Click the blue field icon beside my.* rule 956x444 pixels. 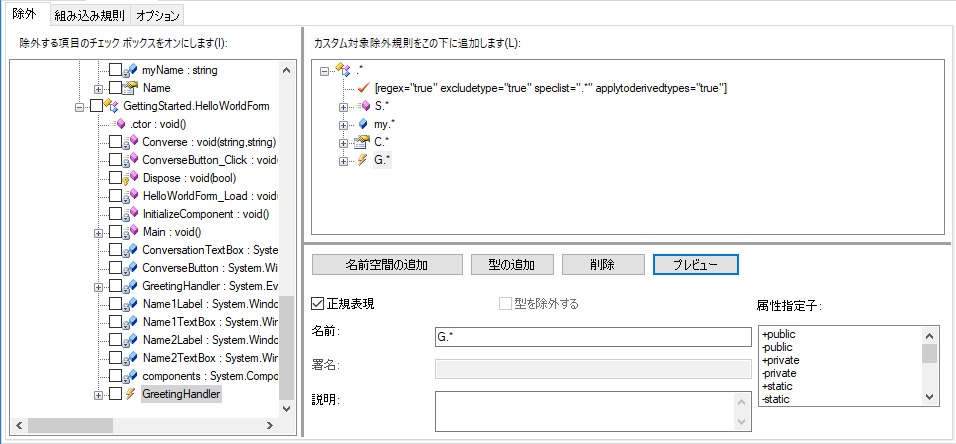(363, 124)
